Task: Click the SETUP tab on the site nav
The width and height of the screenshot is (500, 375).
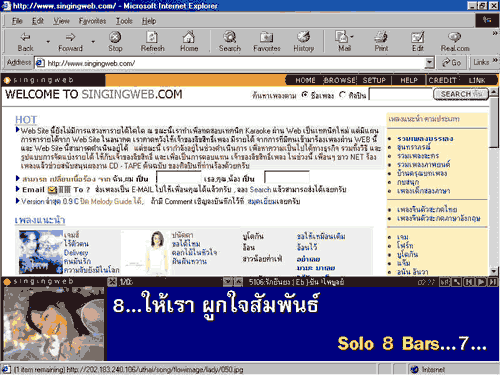Action: (374, 80)
